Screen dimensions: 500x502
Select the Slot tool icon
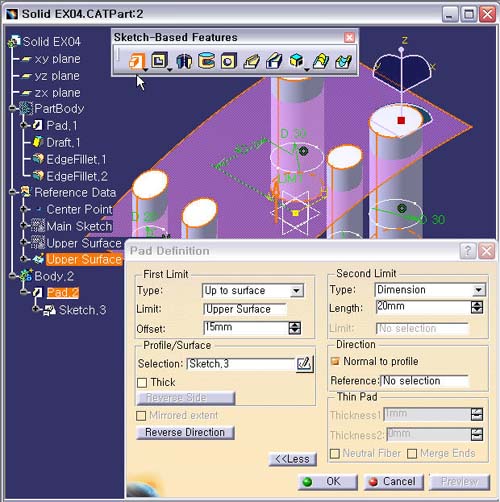pyautogui.click(x=274, y=61)
